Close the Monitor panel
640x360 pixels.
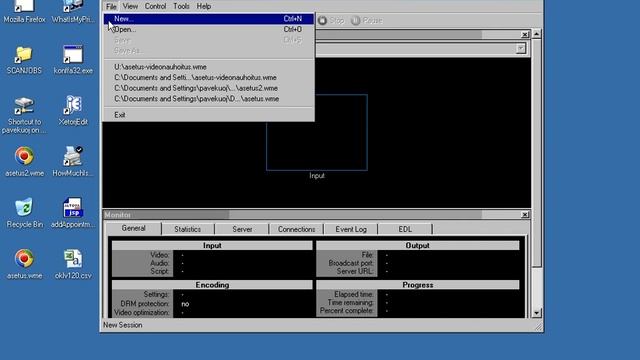click(525, 215)
